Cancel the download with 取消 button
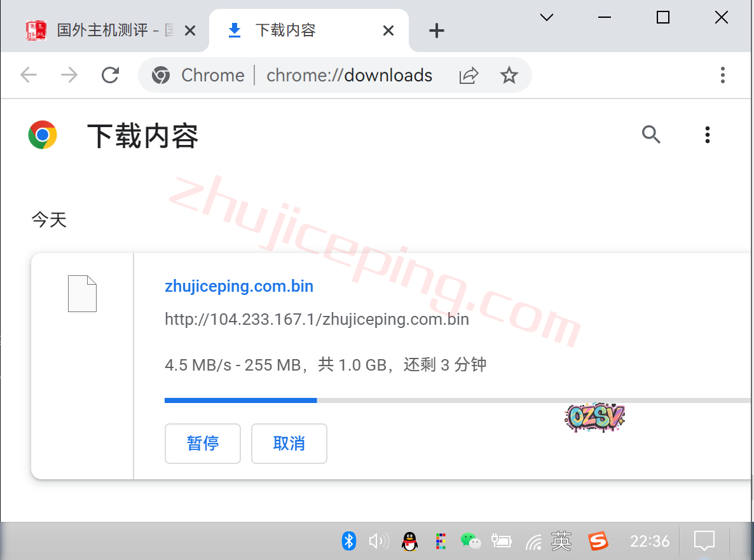754x560 pixels. (289, 444)
